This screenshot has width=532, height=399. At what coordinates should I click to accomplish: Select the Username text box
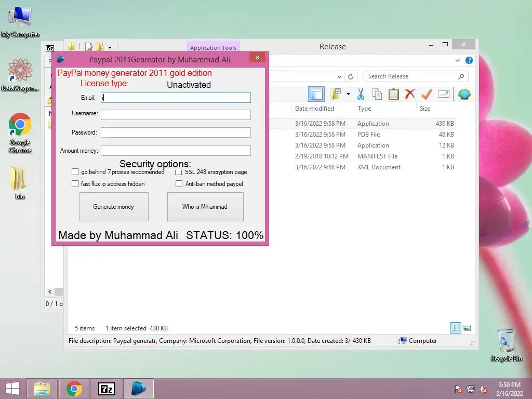176,115
